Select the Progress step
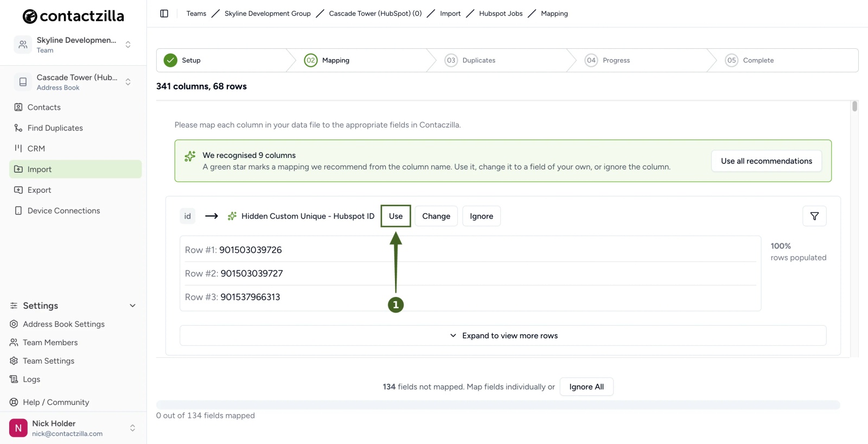Viewport: 868px width, 444px height. (x=608, y=60)
